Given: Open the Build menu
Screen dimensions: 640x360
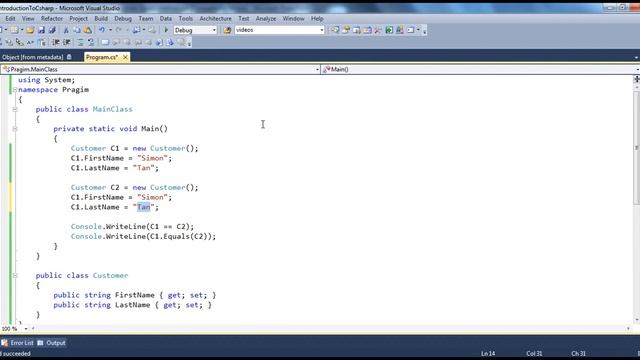Looking at the screenshot, I should tap(101, 18).
